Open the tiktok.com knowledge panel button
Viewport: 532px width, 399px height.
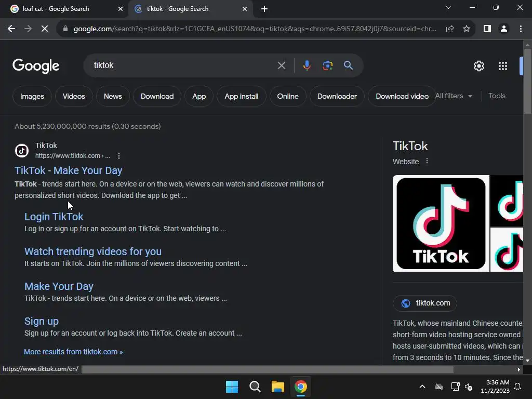[x=425, y=303]
